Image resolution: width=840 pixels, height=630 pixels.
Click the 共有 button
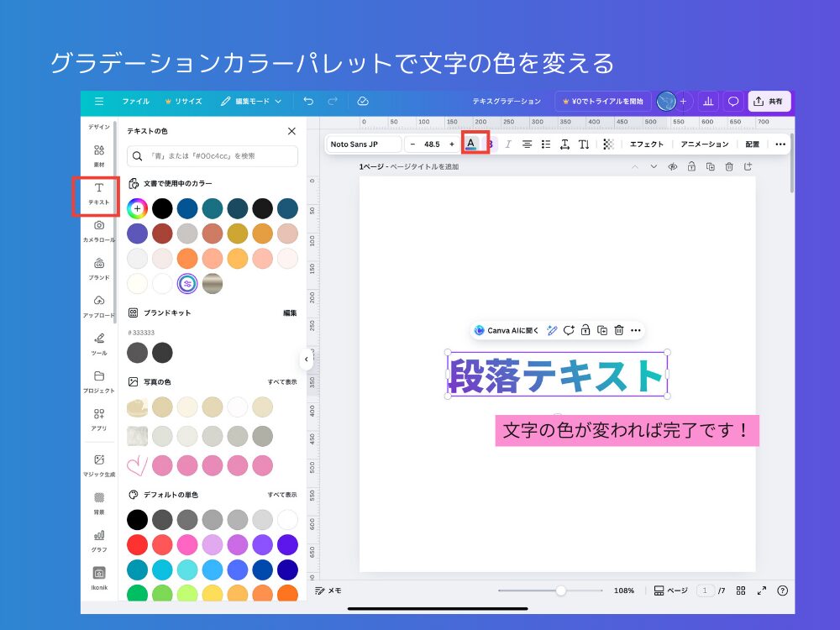[x=769, y=101]
